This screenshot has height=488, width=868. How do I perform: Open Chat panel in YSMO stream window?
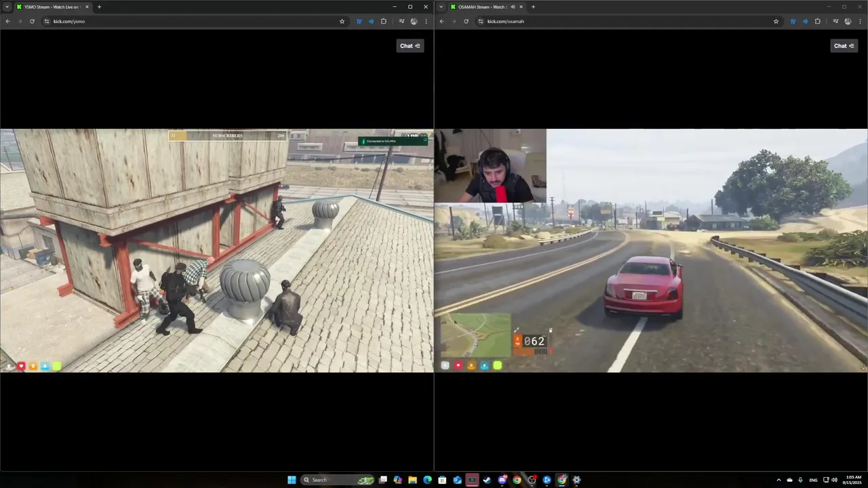pyautogui.click(x=410, y=46)
